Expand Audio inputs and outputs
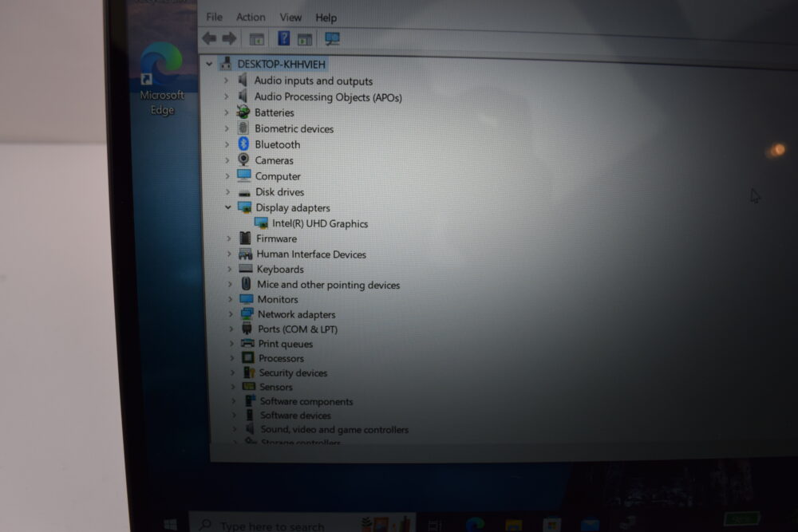The width and height of the screenshot is (798, 532). [226, 81]
